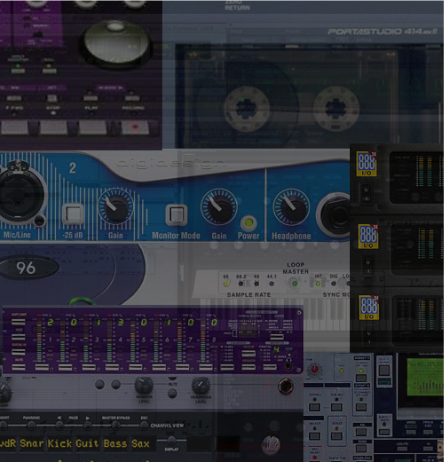
Task: Click the Headphone volume knob
Action: coord(291,208)
